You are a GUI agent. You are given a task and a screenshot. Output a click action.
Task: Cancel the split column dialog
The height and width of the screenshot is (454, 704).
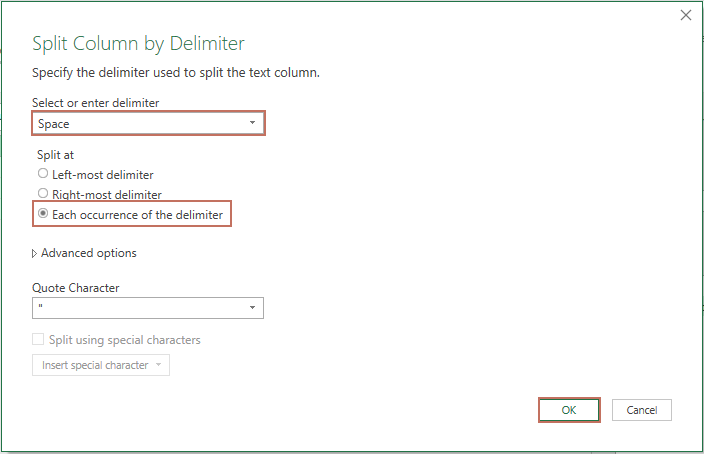click(642, 410)
